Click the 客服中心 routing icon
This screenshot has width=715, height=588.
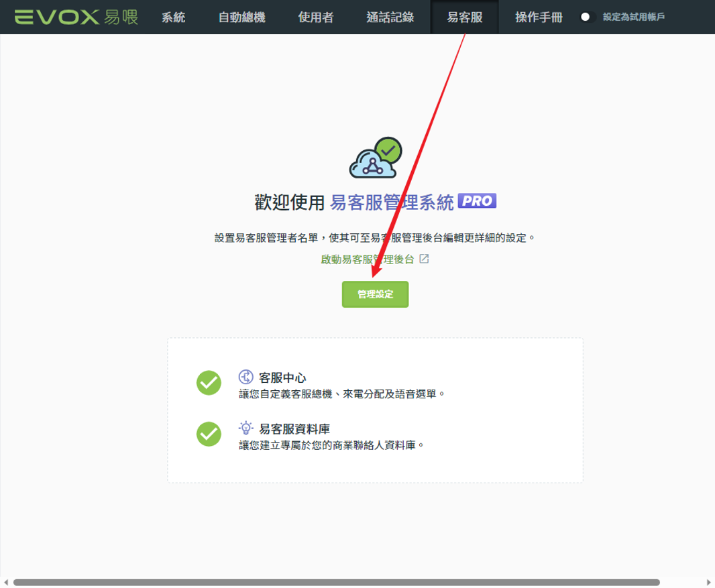pos(245,377)
